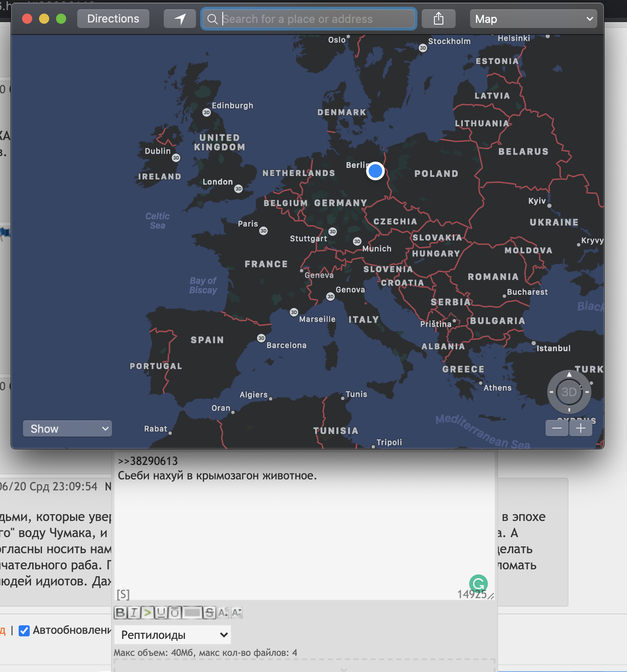627x672 pixels.
Task: Click the UKRAINE country label
Action: [554, 222]
